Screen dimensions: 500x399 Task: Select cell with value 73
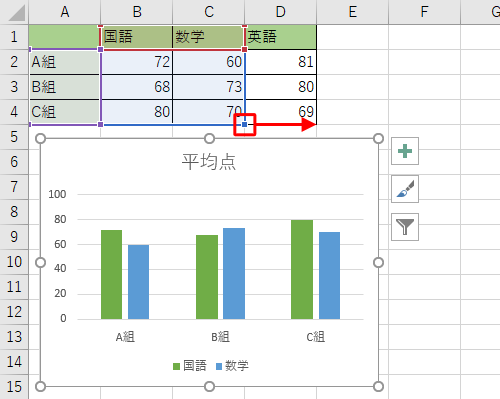tap(209, 87)
